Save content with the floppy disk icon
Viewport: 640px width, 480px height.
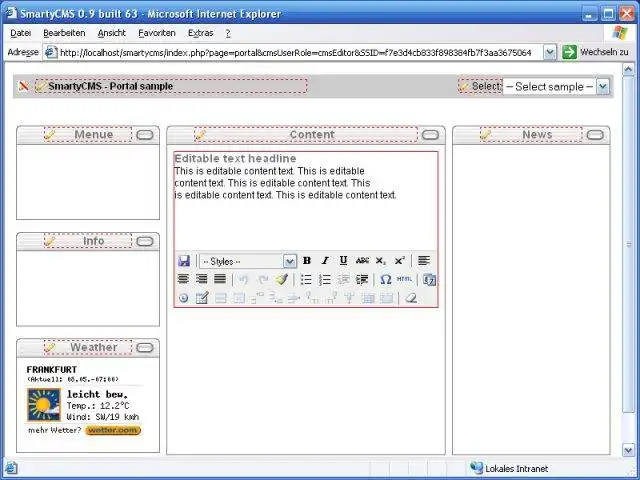pyautogui.click(x=184, y=261)
